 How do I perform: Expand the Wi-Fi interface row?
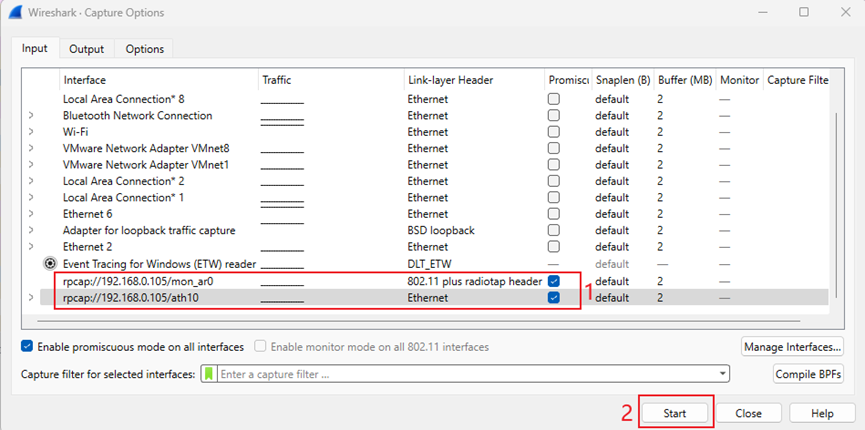[x=31, y=132]
